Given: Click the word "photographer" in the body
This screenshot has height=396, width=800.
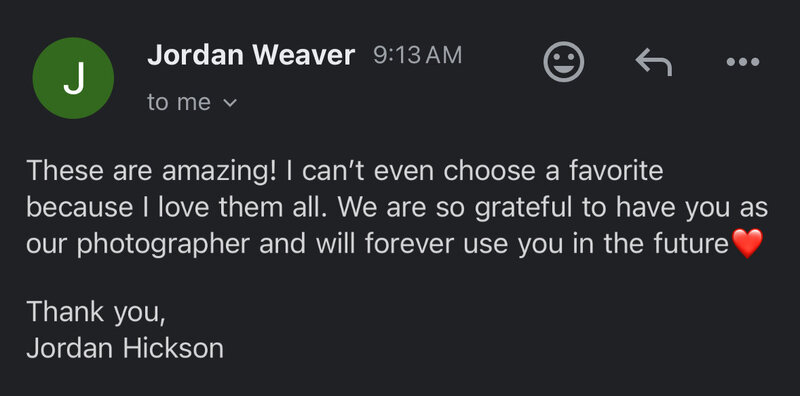Looking at the screenshot, I should [x=163, y=245].
